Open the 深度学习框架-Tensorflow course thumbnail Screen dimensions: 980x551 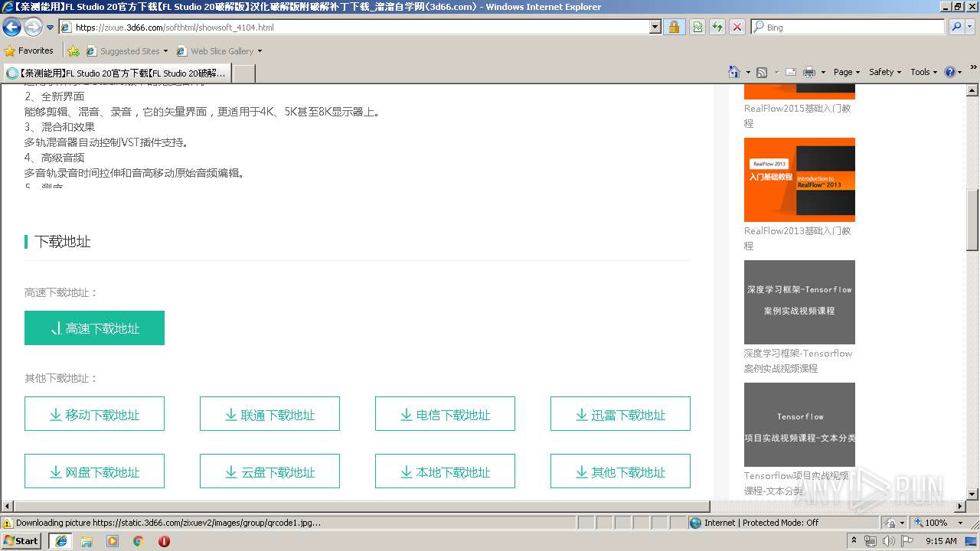coord(799,302)
